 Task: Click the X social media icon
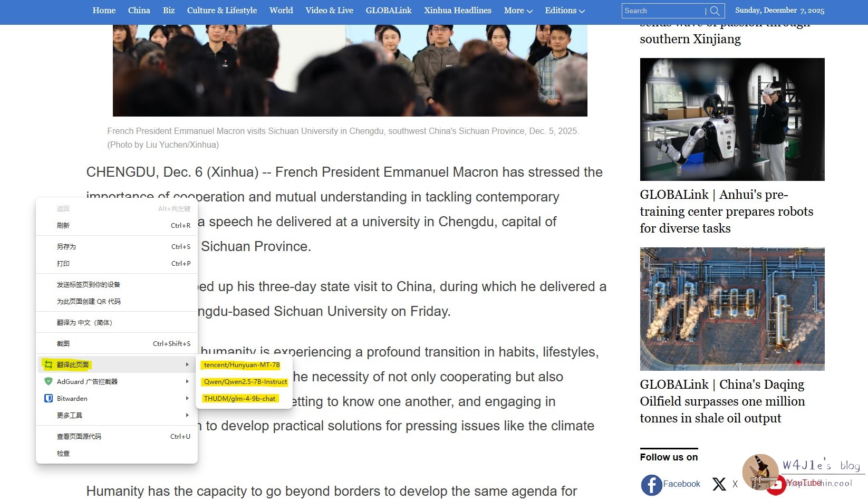coord(719,484)
